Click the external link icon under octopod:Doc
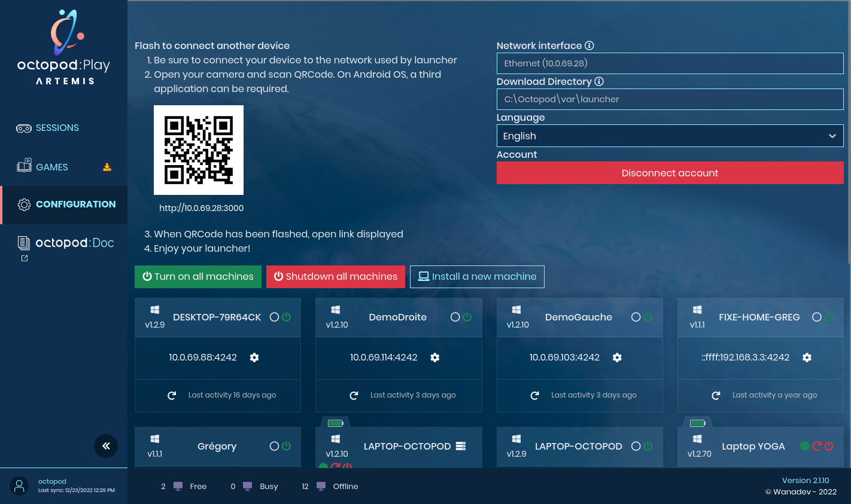Screen dimensions: 851x504 [25, 258]
